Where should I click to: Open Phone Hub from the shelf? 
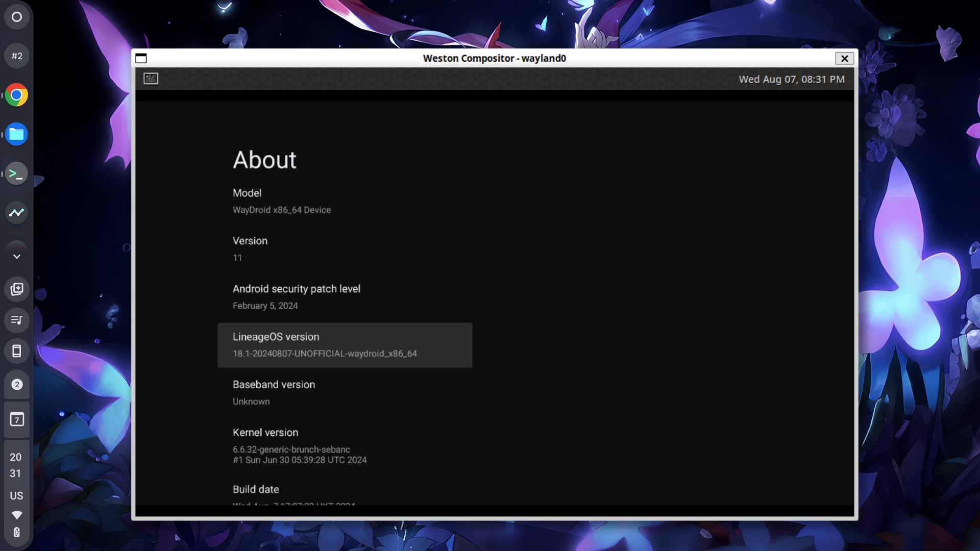click(17, 351)
